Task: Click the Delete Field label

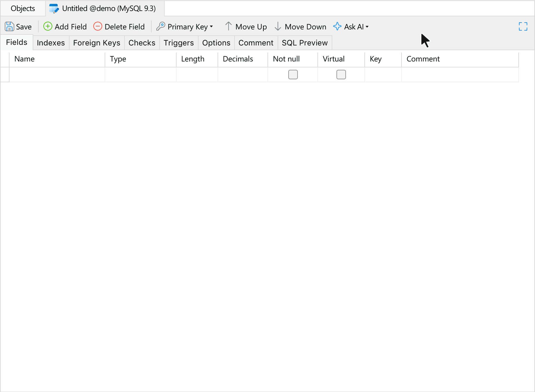Action: coord(125,27)
